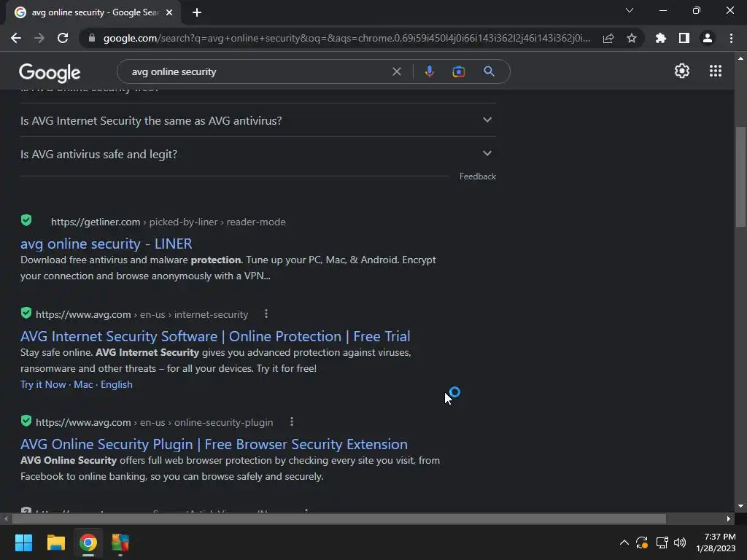Image resolution: width=747 pixels, height=560 pixels.
Task: Open 'avg online security - LINER' result
Action: 107,244
